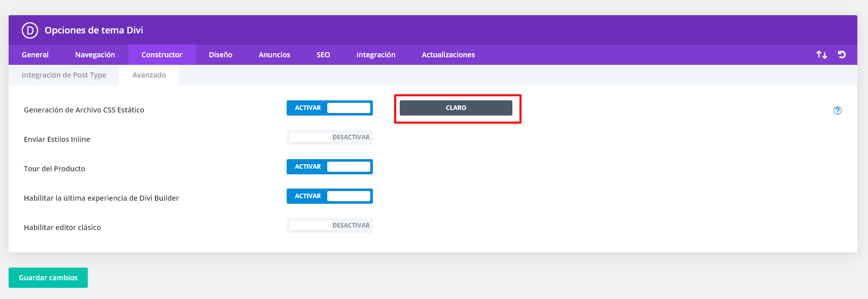
Task: Click the Habilitar editor clásico label
Action: point(62,228)
